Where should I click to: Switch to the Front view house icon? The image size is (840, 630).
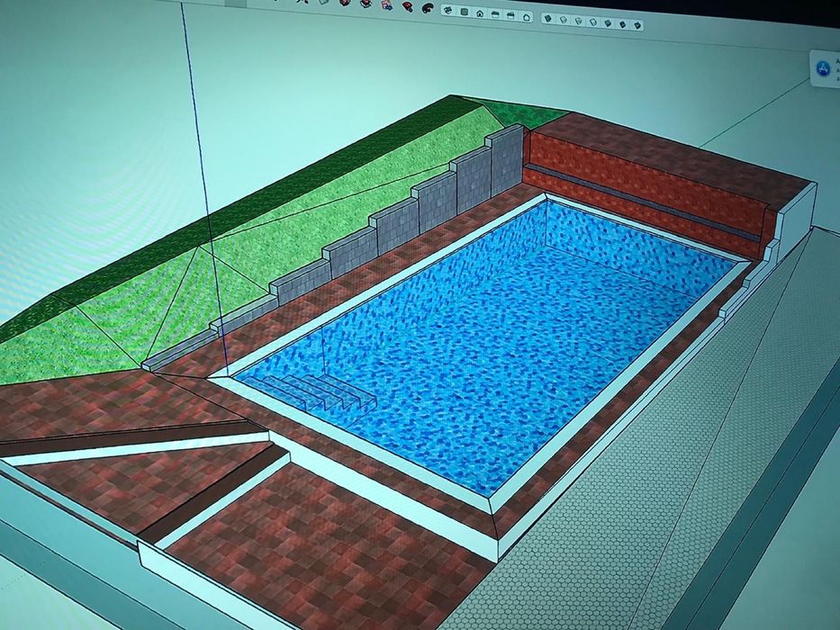coord(480,13)
